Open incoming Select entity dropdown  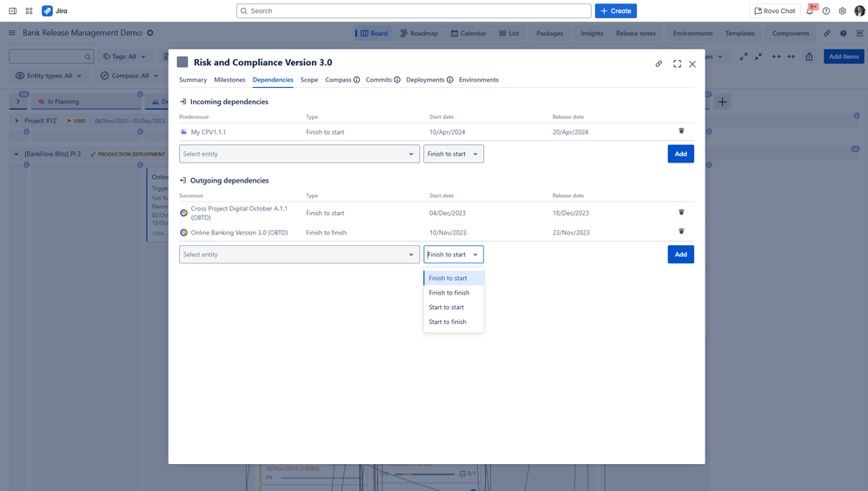coord(299,154)
